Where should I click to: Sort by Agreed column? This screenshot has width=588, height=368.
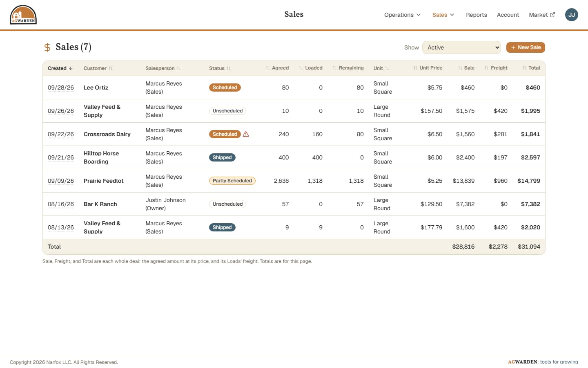pos(277,68)
